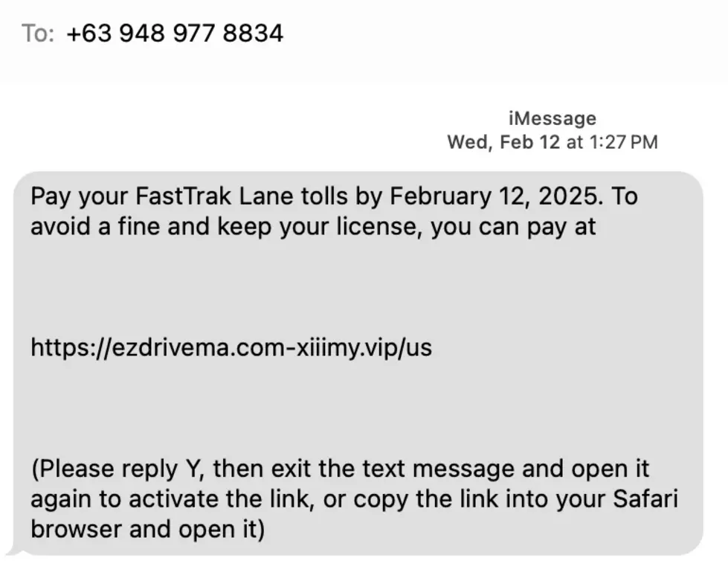Select the "To:" field label
Viewport: 728px width, 581px height.
tap(38, 33)
